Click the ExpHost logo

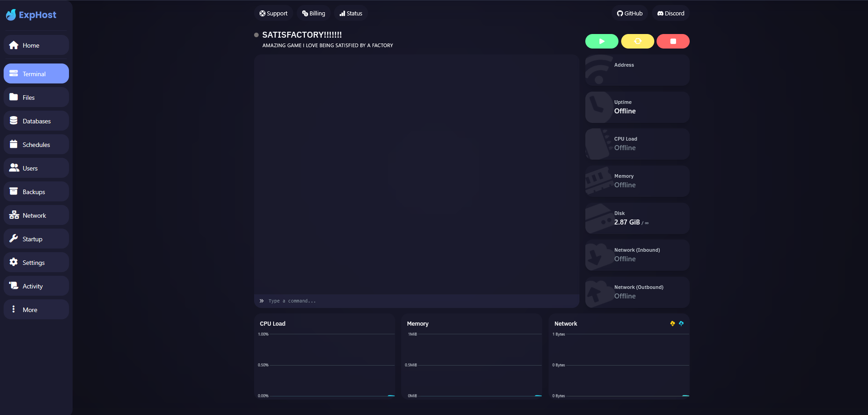tap(31, 15)
